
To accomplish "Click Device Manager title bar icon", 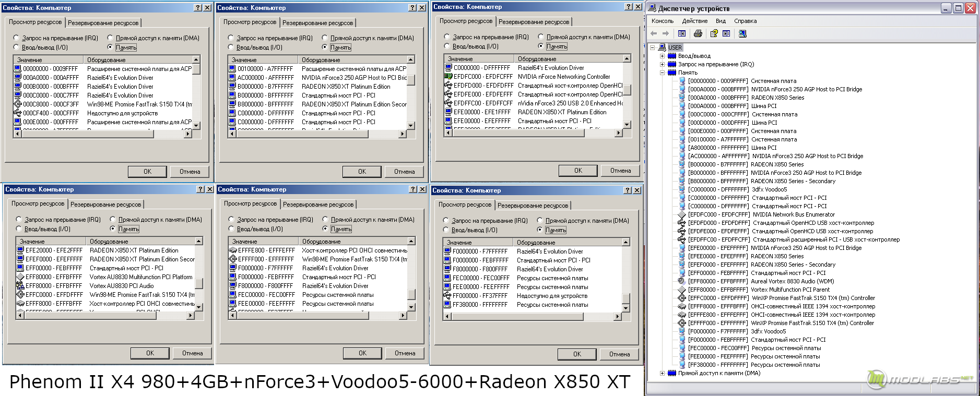I will coord(652,8).
